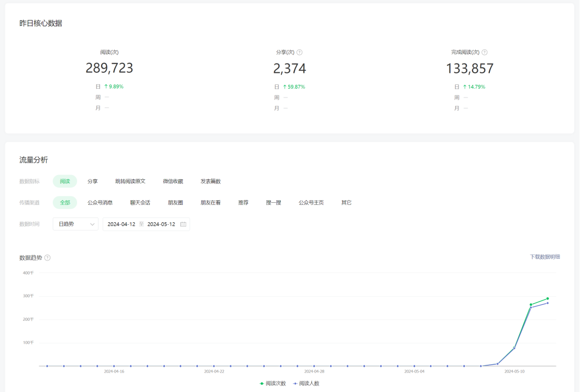Filter channel by 朋友圈
Viewport: 580px width, 392px height.
pos(176,202)
